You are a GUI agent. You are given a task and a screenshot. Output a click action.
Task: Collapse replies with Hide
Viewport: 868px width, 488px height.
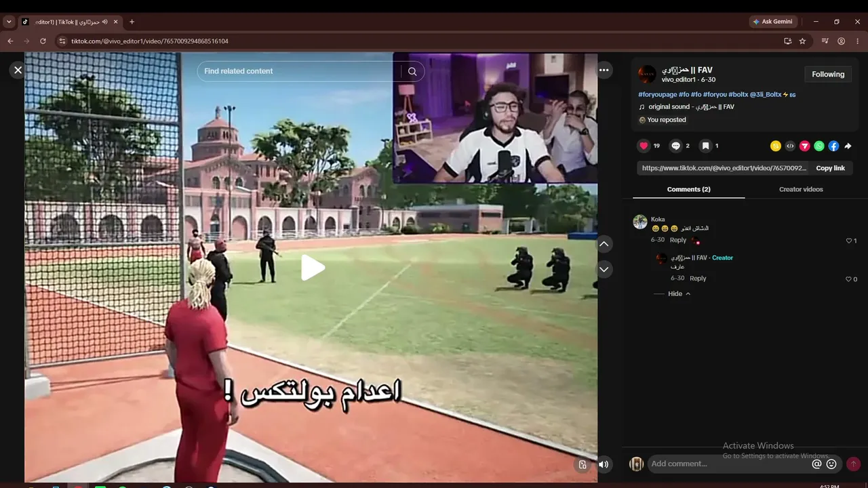click(x=679, y=294)
